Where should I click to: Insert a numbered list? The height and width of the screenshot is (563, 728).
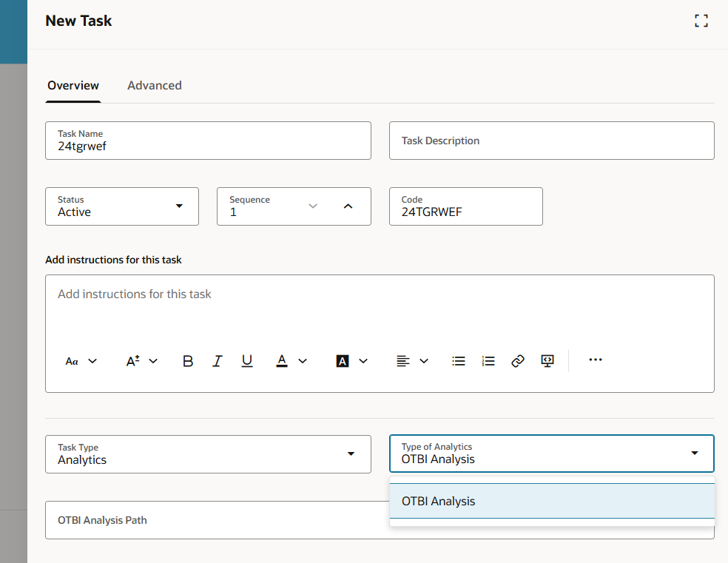[488, 361]
